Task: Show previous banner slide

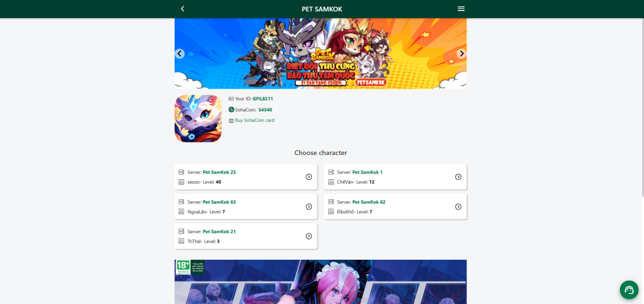Action: point(180,54)
